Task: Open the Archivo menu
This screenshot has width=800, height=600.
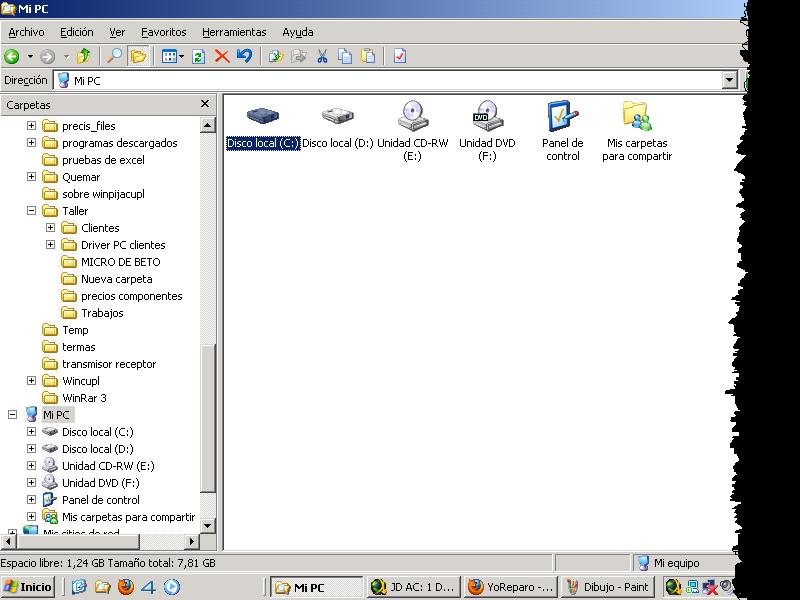Action: pyautogui.click(x=27, y=32)
